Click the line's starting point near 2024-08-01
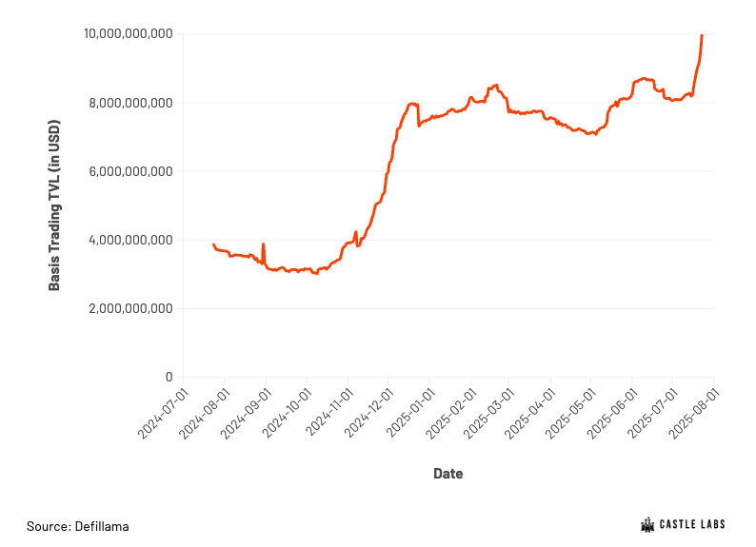The height and width of the screenshot is (547, 756). [x=213, y=244]
